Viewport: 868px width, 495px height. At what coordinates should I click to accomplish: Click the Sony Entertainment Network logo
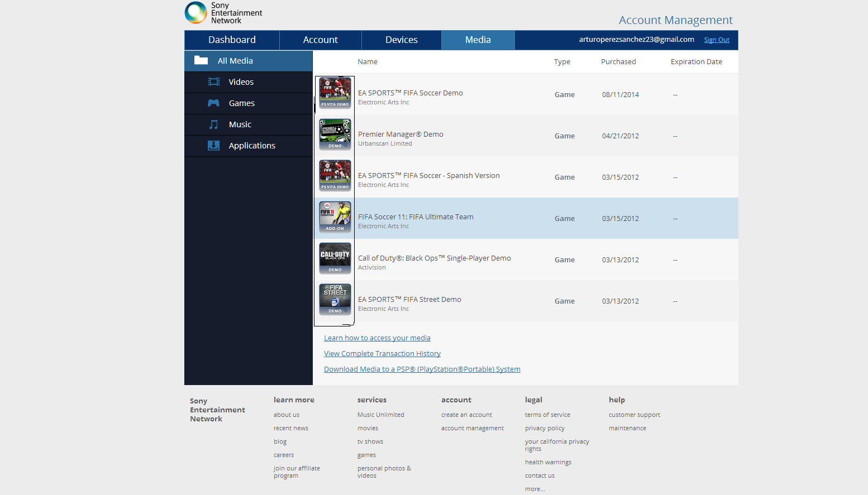(x=223, y=13)
